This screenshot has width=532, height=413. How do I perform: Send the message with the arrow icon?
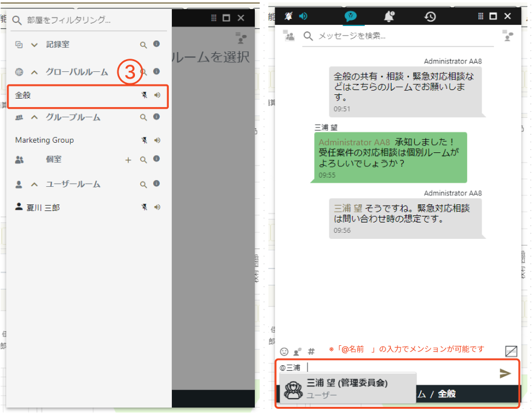pos(505,374)
